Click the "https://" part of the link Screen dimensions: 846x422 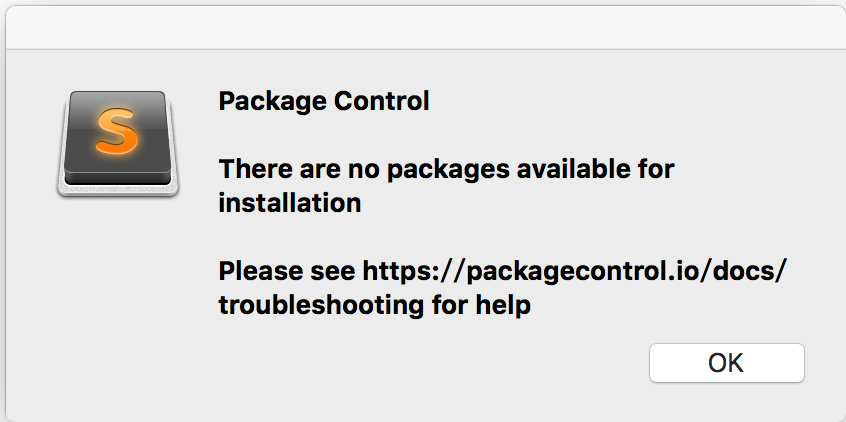point(400,271)
